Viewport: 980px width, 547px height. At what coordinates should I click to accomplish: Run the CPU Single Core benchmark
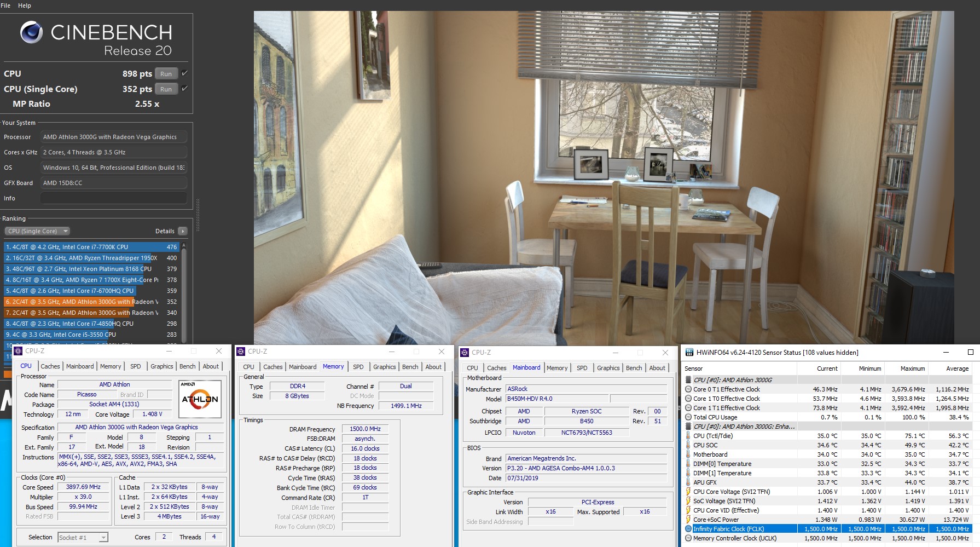click(x=166, y=89)
